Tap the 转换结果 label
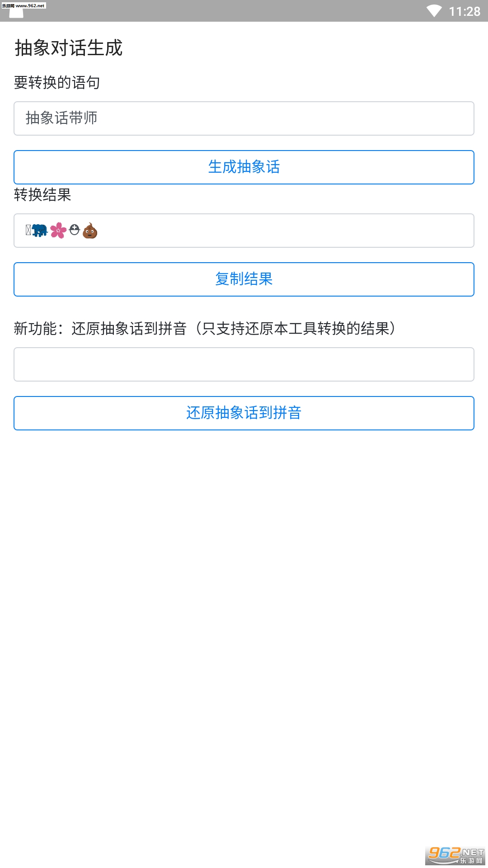The image size is (488, 868). (x=42, y=194)
